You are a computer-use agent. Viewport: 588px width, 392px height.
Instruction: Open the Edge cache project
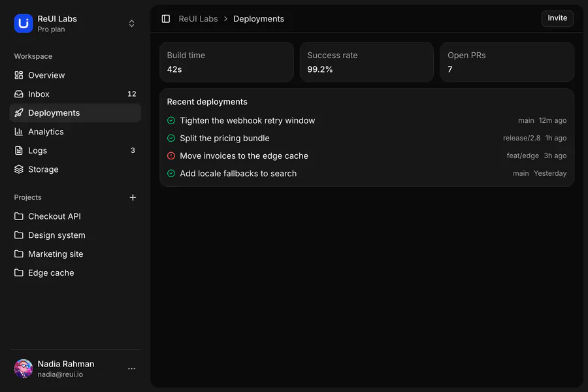[75, 272]
